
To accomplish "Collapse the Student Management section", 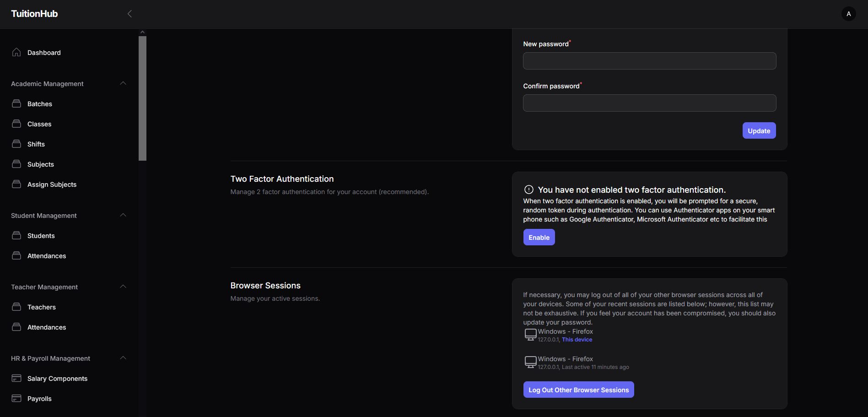I will coord(123,215).
